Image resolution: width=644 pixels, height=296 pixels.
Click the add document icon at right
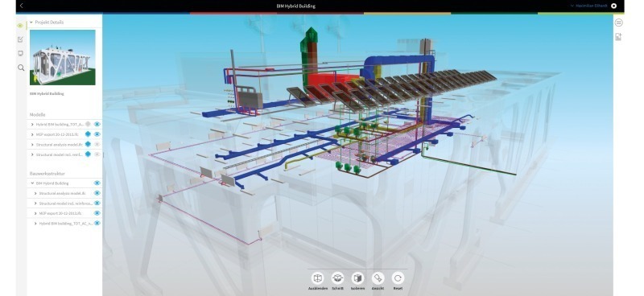pos(618,37)
